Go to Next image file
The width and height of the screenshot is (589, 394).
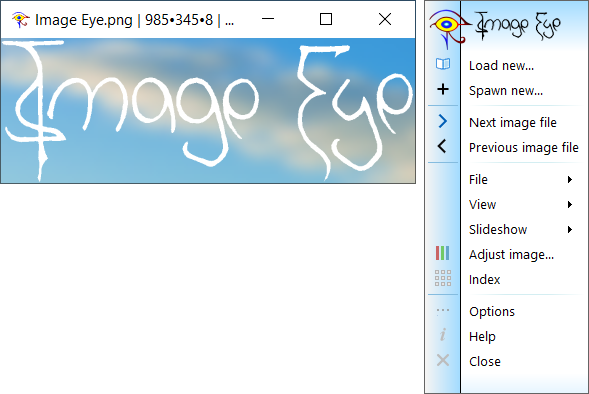coord(513,123)
